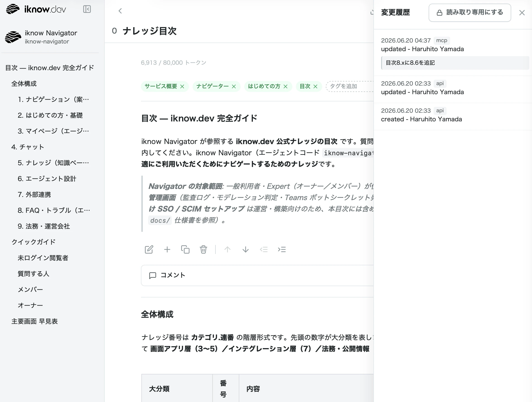Remove the サービス概要 tag
Viewport: 532px width, 402px height.
182,86
